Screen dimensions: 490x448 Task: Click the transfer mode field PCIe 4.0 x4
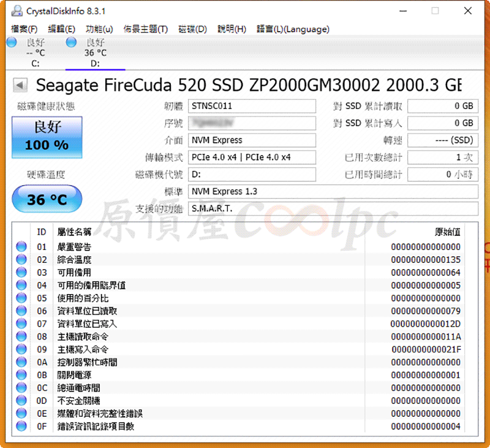252,158
